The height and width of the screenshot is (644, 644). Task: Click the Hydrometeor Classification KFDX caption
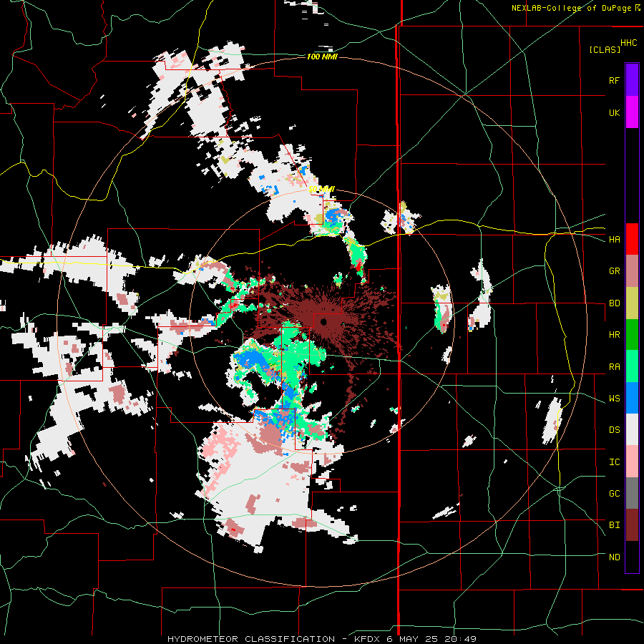(x=321, y=639)
